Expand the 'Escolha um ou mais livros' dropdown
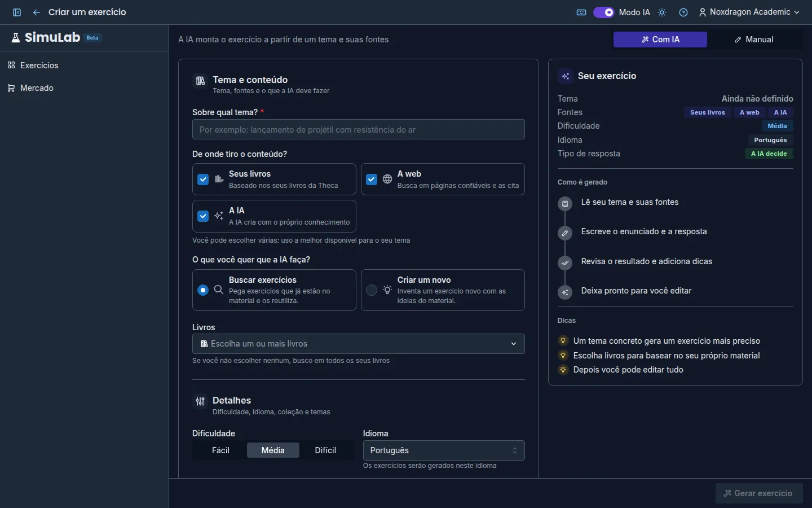 pos(359,344)
